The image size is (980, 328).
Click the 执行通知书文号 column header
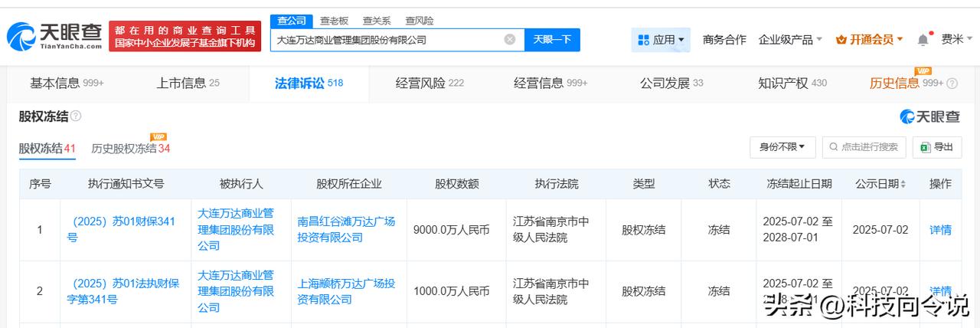pos(126,184)
